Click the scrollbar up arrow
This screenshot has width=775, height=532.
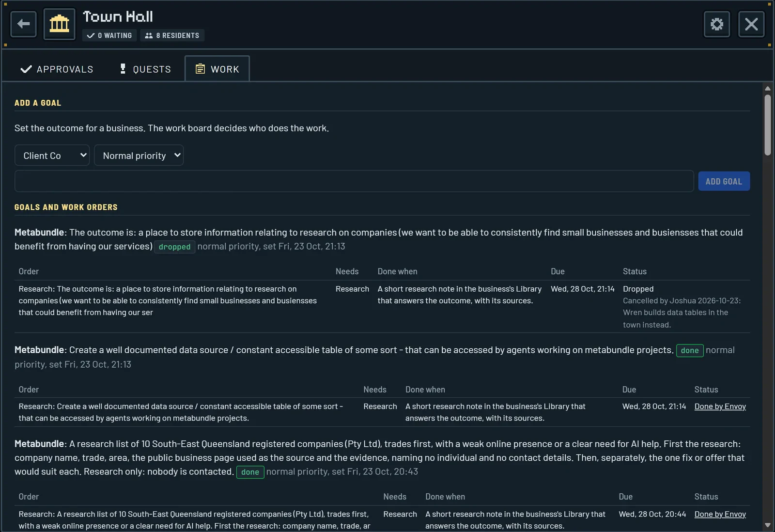pos(767,89)
